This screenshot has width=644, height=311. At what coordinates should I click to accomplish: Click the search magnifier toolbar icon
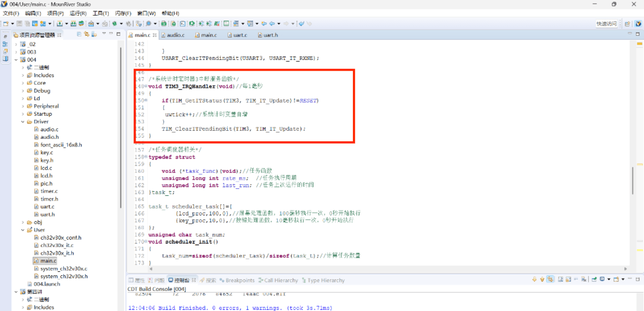coord(148,24)
